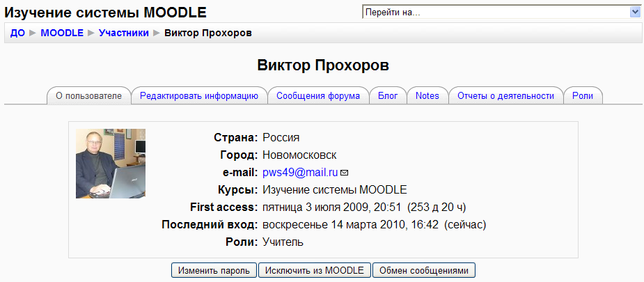Screen dimensions: 644x282
Task: Open the MOODLE breadcrumb link
Action: click(62, 33)
